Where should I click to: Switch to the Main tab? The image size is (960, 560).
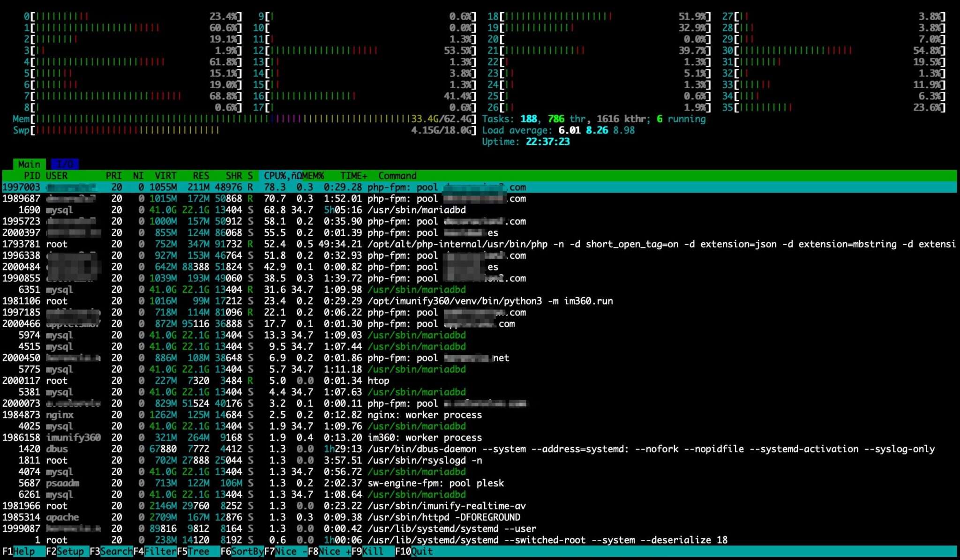(x=29, y=164)
